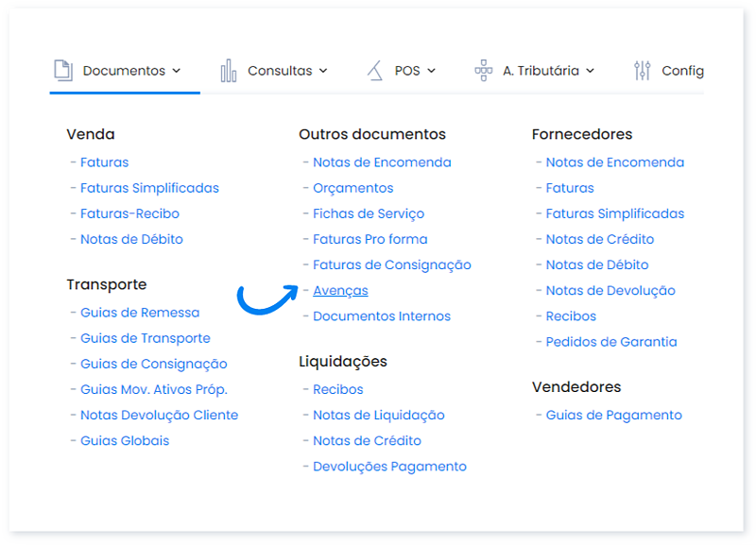This screenshot has width=756, height=545.
Task: Click the A. Tributária network icon
Action: pos(483,71)
